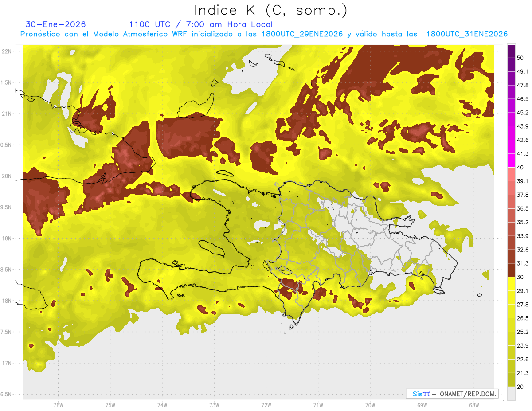Viewport: 532px width, 411px height.
Task: Select the colorbar value '46.5'
Action: tap(522, 99)
